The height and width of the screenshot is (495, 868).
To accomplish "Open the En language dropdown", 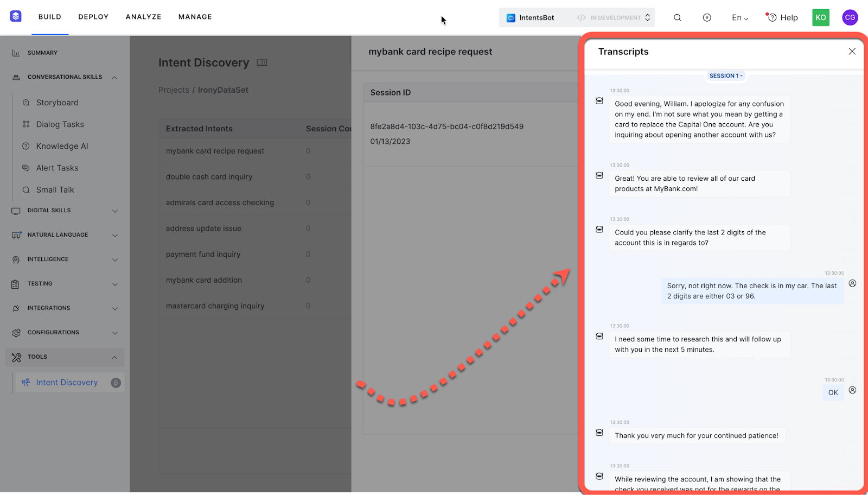I will tap(739, 17).
